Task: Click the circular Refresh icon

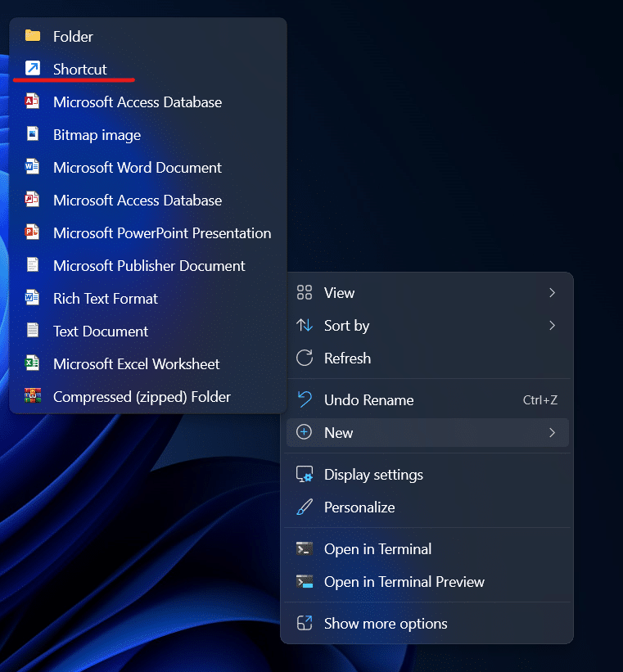Action: coord(305,358)
